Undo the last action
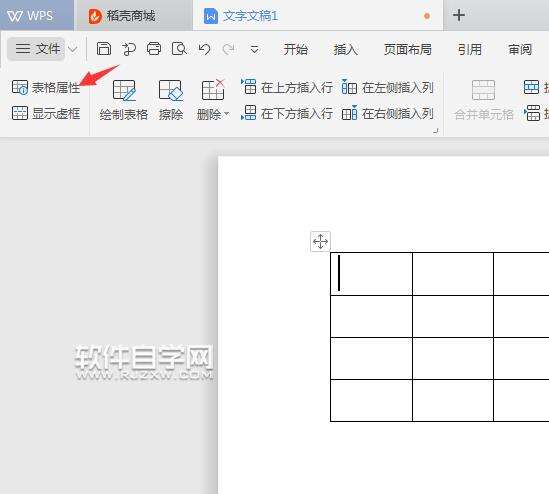The image size is (549, 494). [204, 49]
